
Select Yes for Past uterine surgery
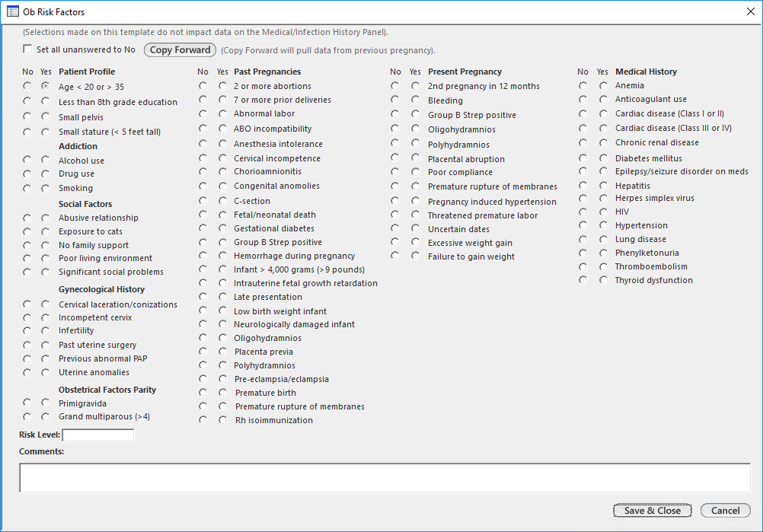click(x=45, y=345)
